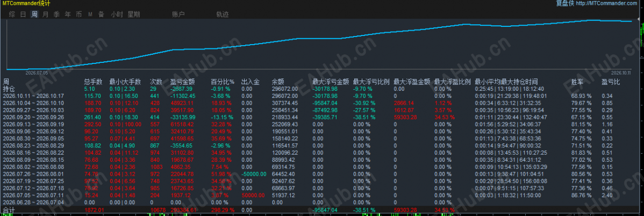Click the MTCommander统计 window title
This screenshot has height=216, width=644.
pos(26,3)
